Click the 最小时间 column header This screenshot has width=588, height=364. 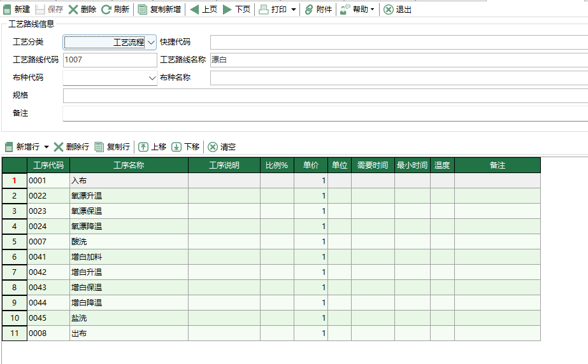point(413,165)
